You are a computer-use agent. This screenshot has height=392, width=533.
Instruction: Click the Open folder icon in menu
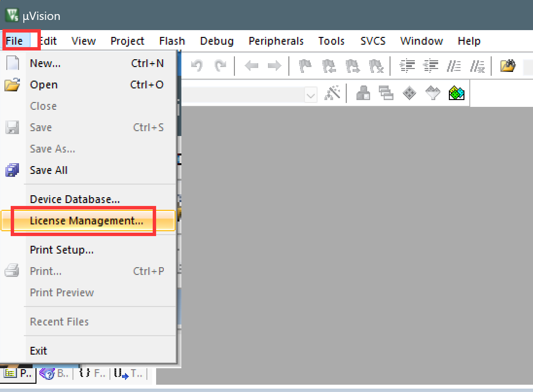pos(12,85)
